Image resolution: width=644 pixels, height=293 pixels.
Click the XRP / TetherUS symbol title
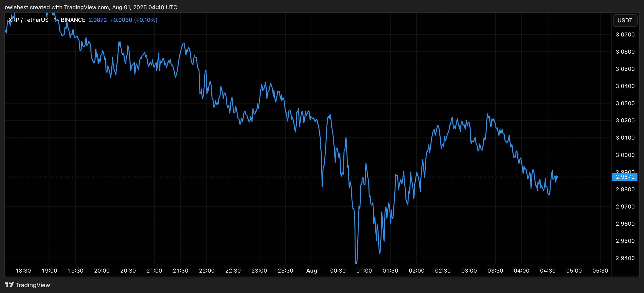[x=28, y=20]
